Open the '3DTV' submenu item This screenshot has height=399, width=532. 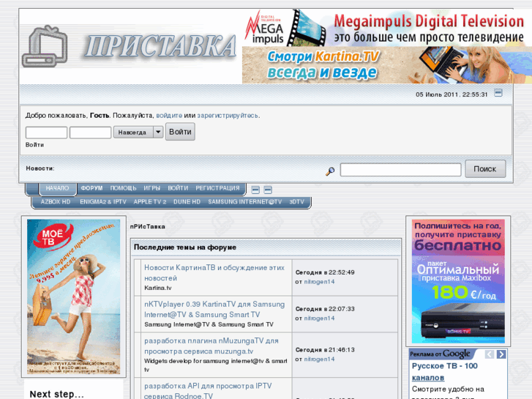point(297,202)
